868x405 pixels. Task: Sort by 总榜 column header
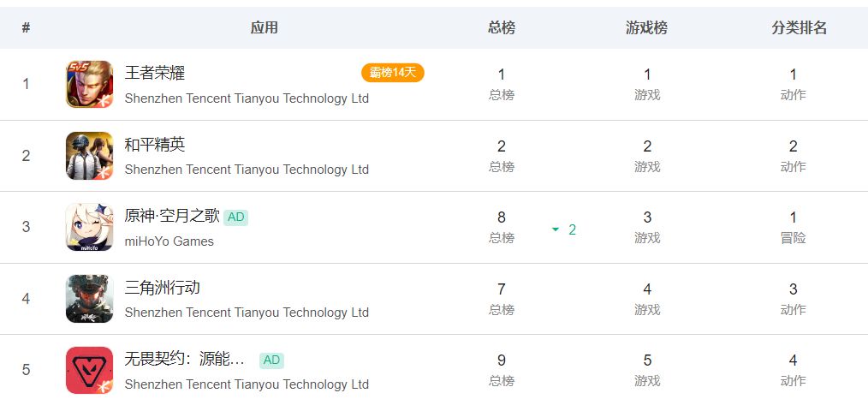(x=502, y=28)
